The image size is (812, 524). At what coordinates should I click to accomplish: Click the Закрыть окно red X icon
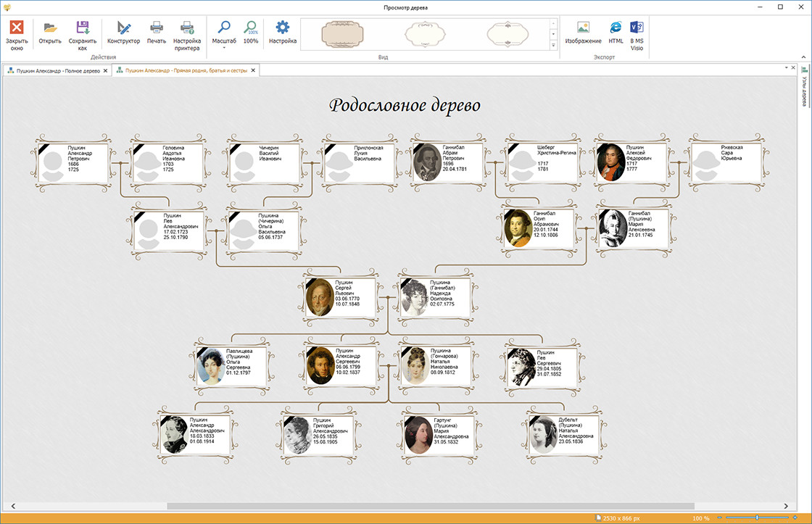coord(17,28)
